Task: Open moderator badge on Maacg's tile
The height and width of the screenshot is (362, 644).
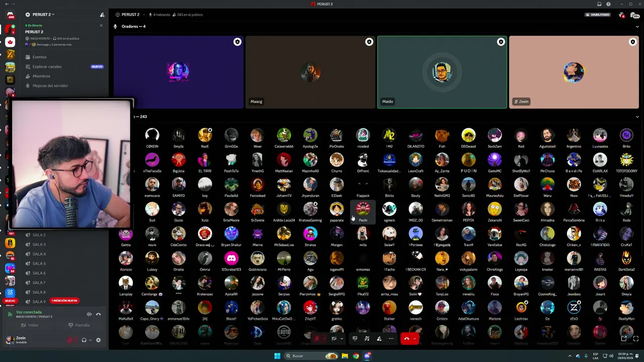Action: (x=369, y=42)
